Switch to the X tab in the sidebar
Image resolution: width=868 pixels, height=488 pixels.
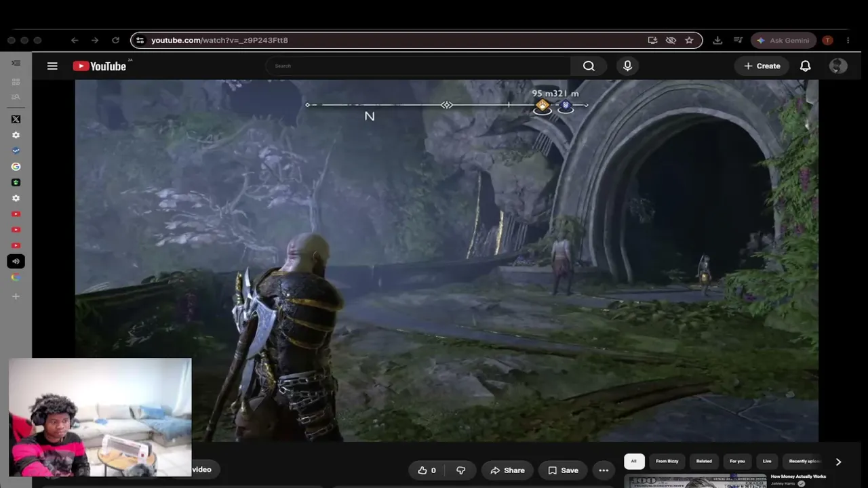click(16, 119)
